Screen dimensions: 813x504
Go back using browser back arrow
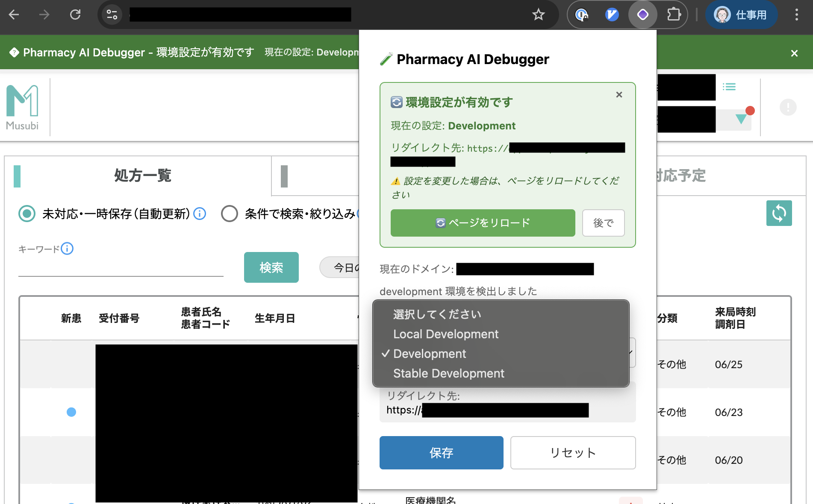point(14,15)
